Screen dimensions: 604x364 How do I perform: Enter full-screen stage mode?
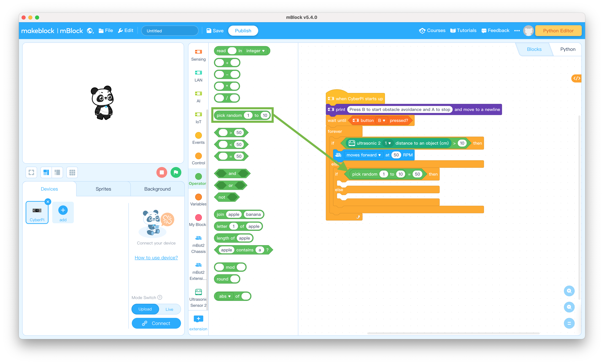click(x=31, y=172)
